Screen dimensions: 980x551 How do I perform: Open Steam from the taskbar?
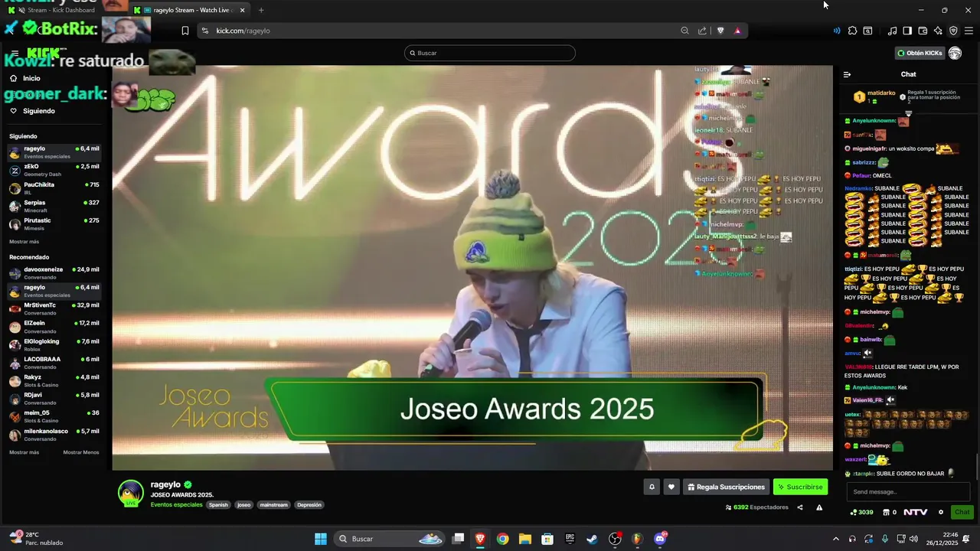pyautogui.click(x=592, y=539)
